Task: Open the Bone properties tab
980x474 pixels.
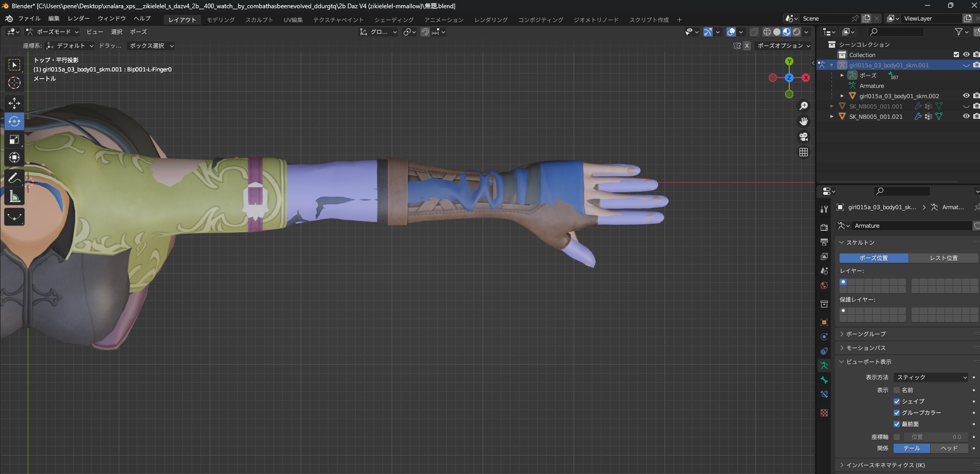Action: (x=824, y=380)
